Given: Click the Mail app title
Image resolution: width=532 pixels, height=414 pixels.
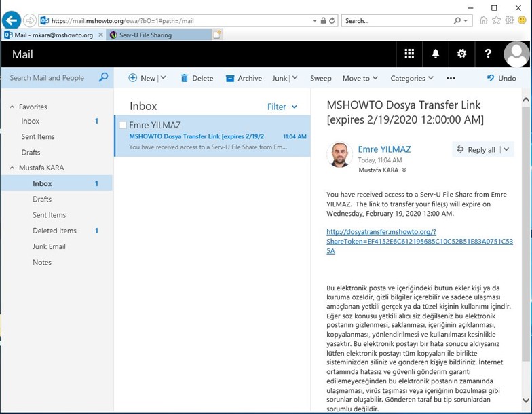Looking at the screenshot, I should tap(22, 54).
